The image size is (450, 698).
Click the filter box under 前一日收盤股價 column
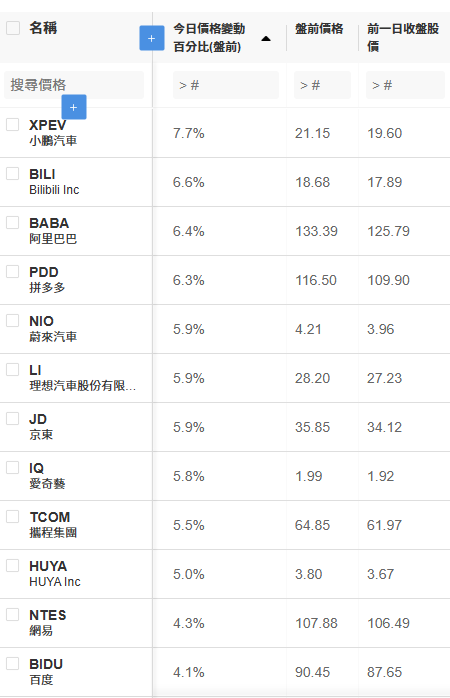coord(405,85)
